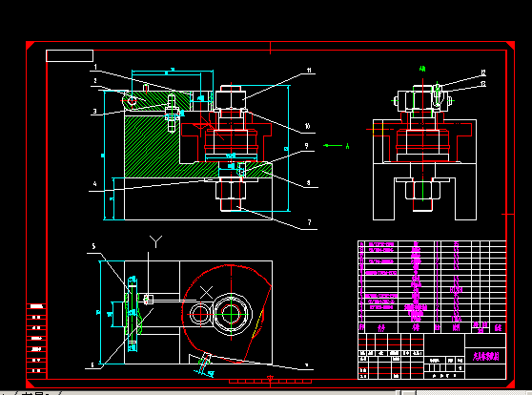Select the empty white rectangle at top-left
532x395 pixels.
70,55
